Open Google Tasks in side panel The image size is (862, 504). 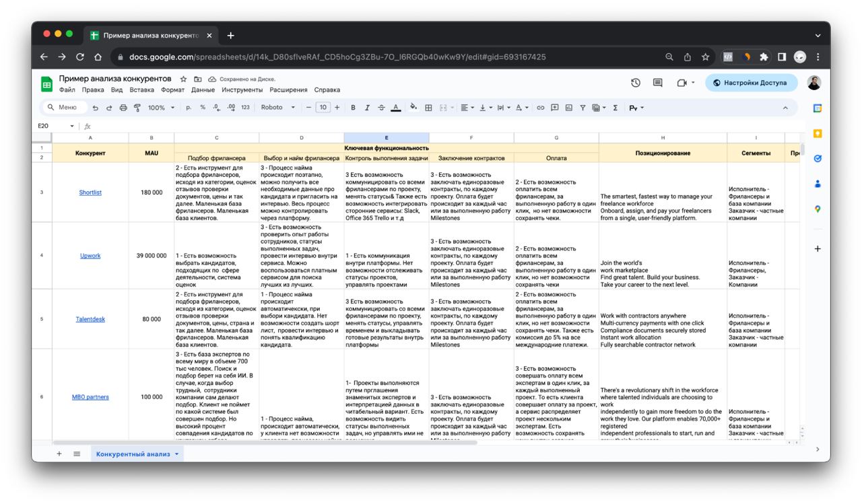[818, 158]
